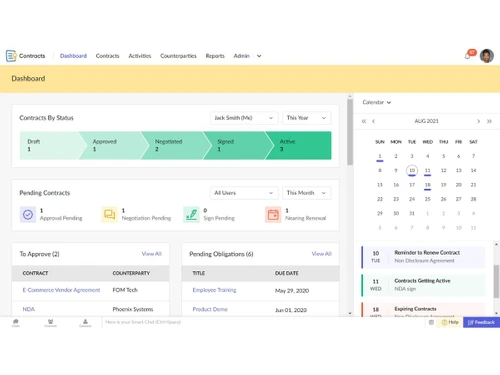Go to previous month in calendar

373,121
